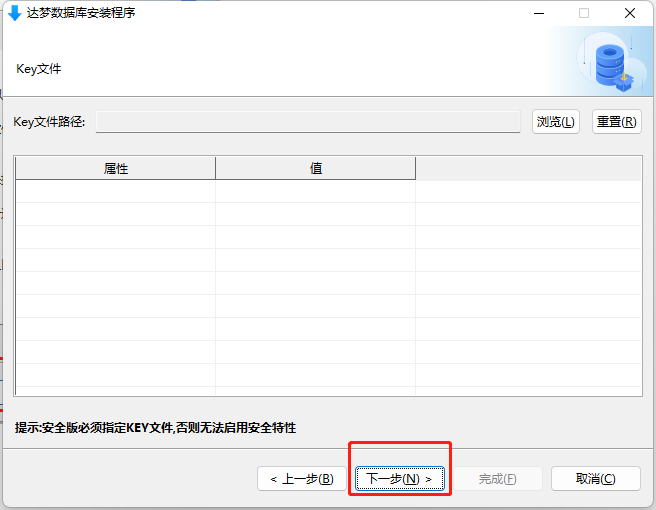Screen dimensions: 656x510
Task: Click the Key文件路径 input field
Action: pyautogui.click(x=308, y=122)
